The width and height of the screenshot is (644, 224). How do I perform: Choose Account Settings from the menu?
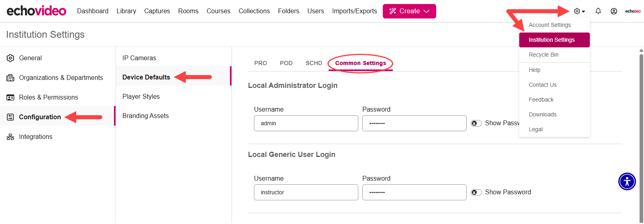(x=555, y=25)
